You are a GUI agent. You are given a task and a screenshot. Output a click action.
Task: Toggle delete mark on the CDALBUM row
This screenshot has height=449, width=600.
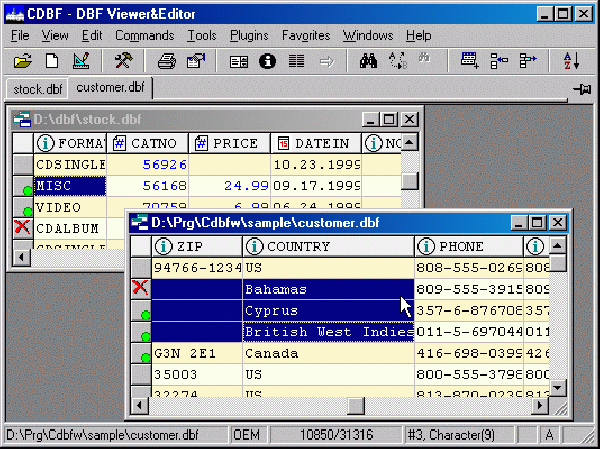(23, 229)
